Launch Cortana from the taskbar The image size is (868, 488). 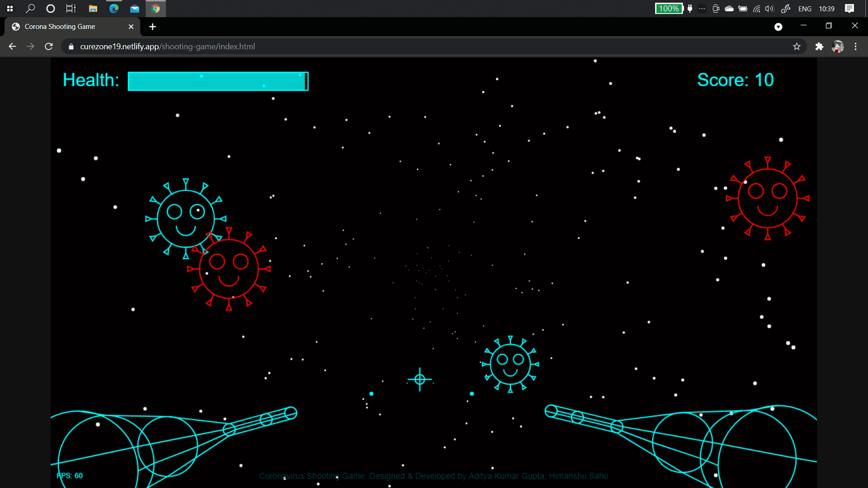(x=51, y=8)
